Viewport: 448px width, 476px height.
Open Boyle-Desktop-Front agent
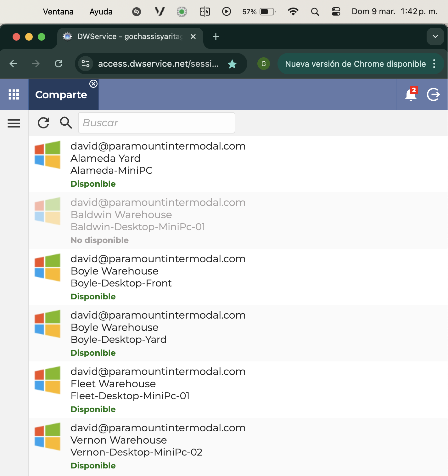(238, 277)
